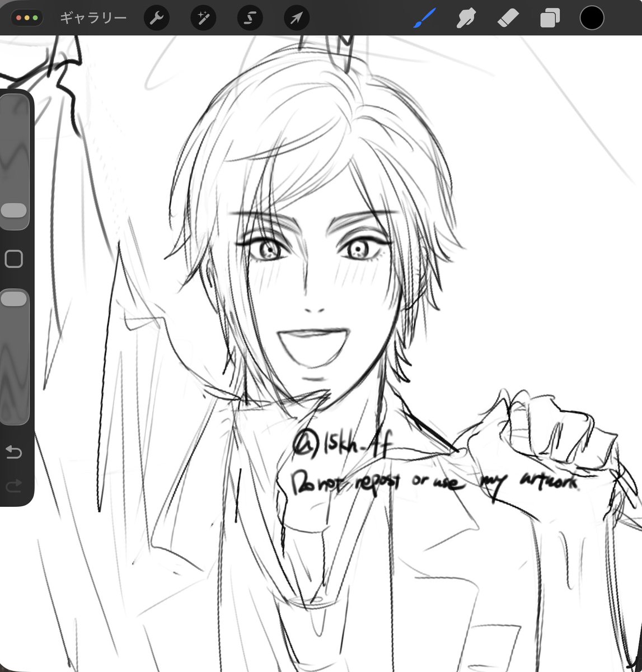The height and width of the screenshot is (672, 642).
Task: Select the Brush tool
Action: 424,18
